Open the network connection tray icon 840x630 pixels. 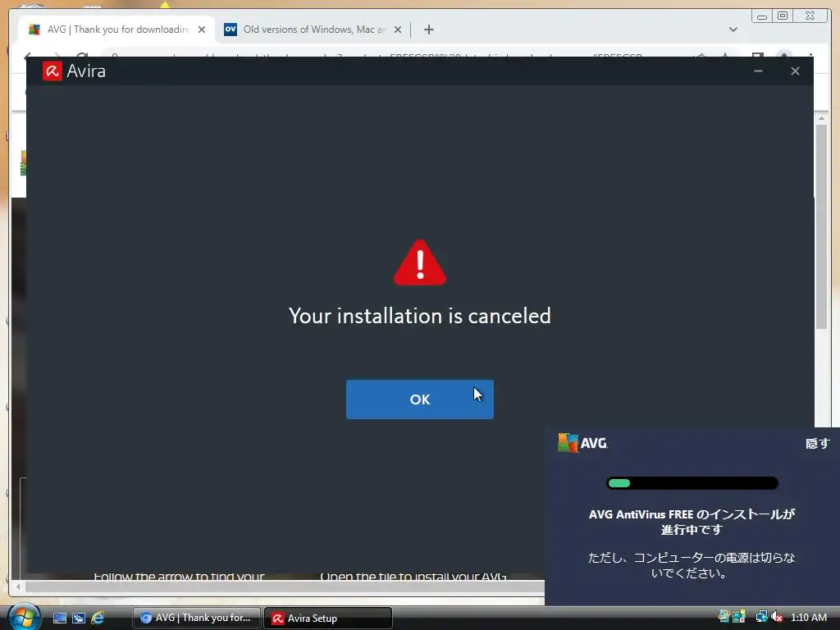(761, 617)
